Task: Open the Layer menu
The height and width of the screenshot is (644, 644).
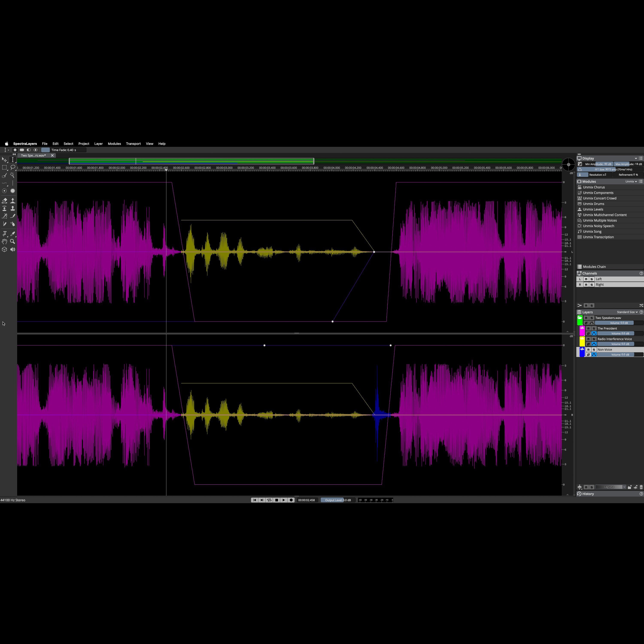Action: click(x=98, y=144)
